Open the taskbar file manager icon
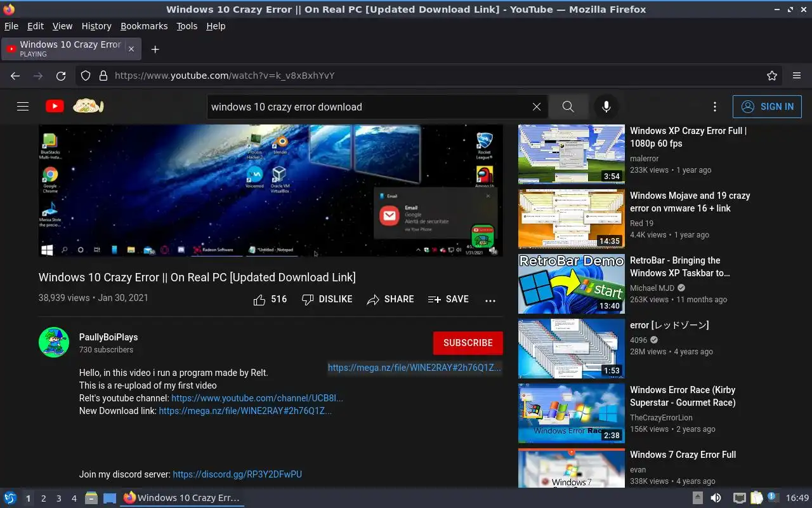Image resolution: width=812 pixels, height=508 pixels. (91, 498)
